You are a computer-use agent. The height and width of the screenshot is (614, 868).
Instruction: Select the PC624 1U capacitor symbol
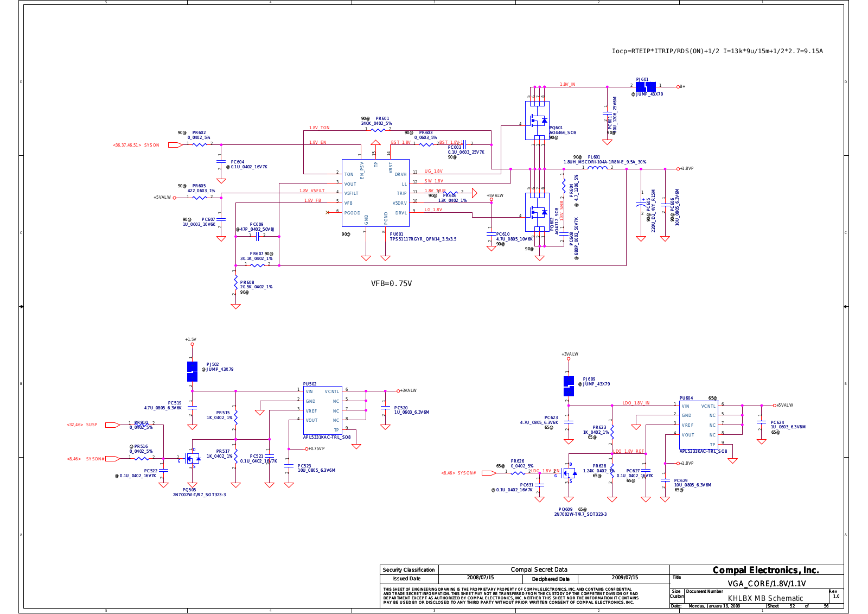click(x=761, y=422)
